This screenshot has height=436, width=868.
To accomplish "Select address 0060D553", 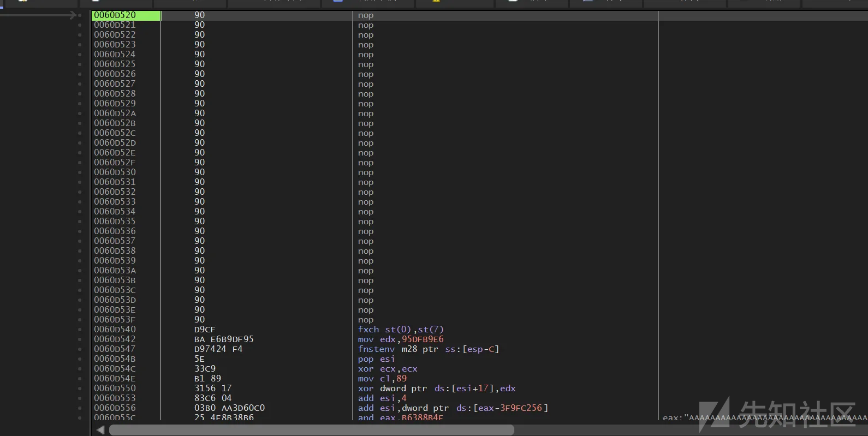I will (115, 398).
